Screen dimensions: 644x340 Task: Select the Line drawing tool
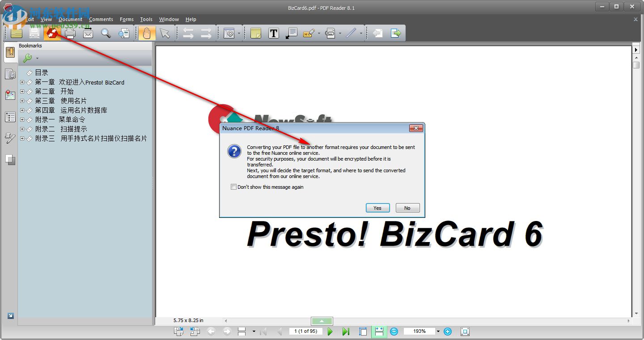point(351,33)
